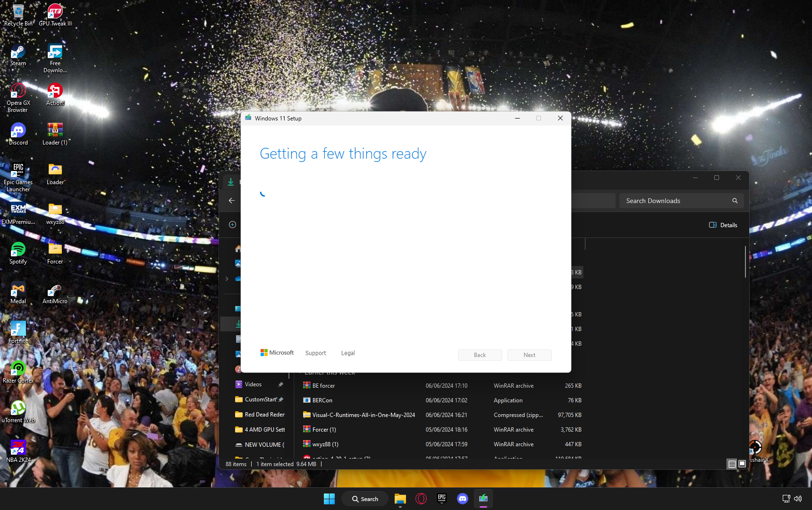Click the Explorer vertical scrollbar
This screenshot has height=510, width=812.
click(x=745, y=262)
